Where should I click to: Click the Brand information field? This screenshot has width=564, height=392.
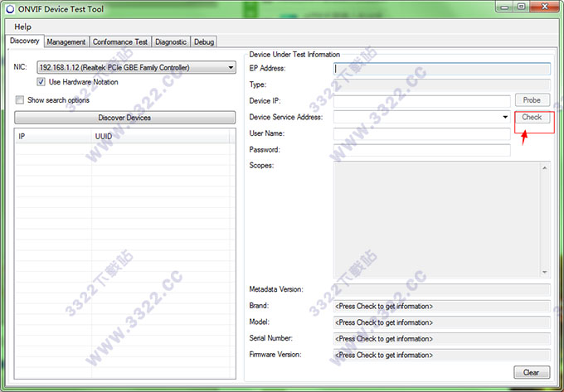coord(442,306)
